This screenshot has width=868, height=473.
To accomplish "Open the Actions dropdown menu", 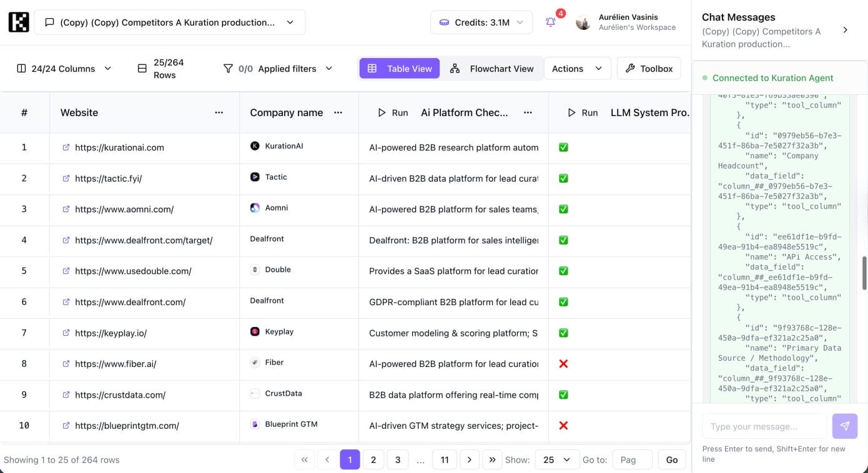I will click(x=577, y=69).
